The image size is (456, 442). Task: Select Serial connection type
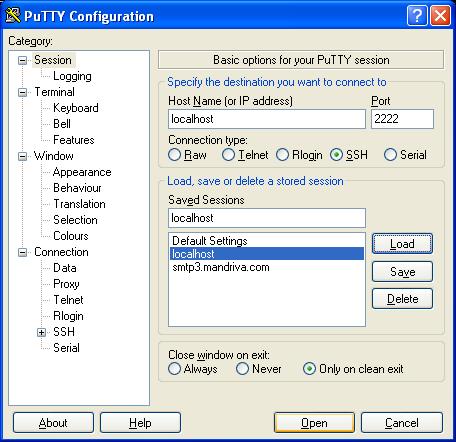click(405, 155)
